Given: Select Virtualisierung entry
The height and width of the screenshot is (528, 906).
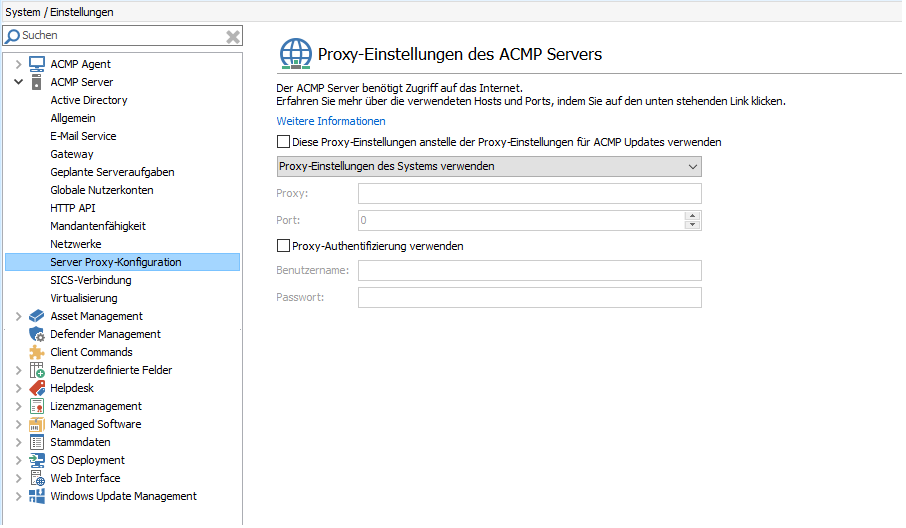Looking at the screenshot, I should pyautogui.click(x=84, y=298).
